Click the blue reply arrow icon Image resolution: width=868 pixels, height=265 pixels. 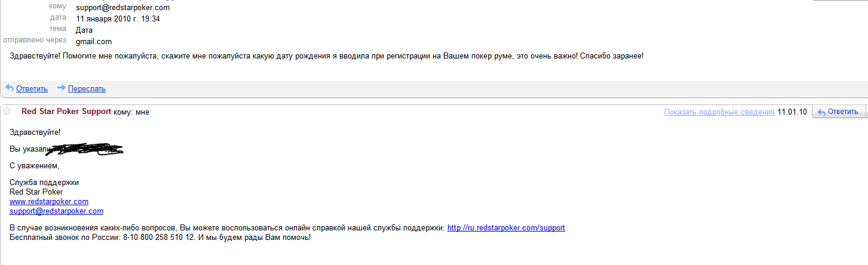(9, 88)
